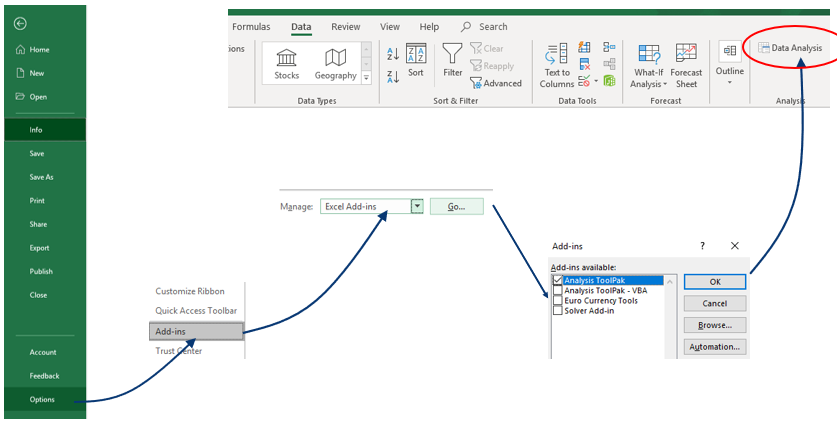Check the Analysis ToolPak - VBA box
Image resolution: width=837 pixels, height=423 pixels.
point(558,291)
